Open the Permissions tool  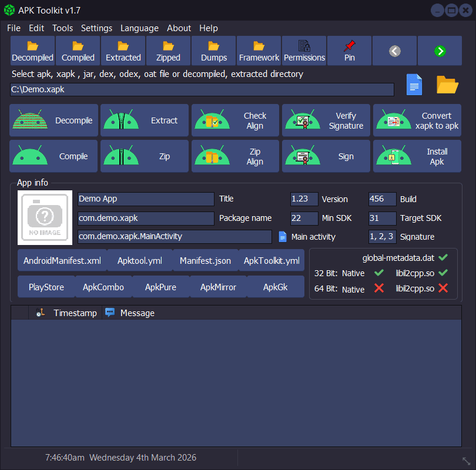tap(304, 51)
